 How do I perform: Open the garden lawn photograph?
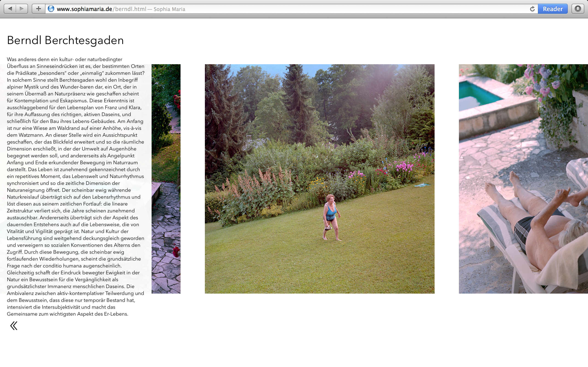tap(319, 179)
